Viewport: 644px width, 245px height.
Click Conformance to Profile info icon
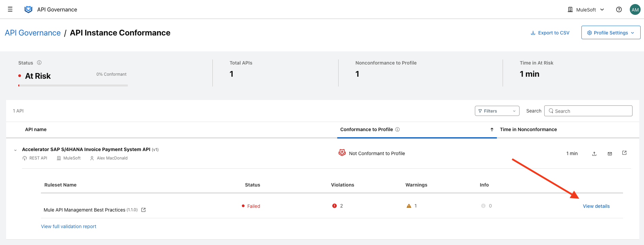click(397, 129)
